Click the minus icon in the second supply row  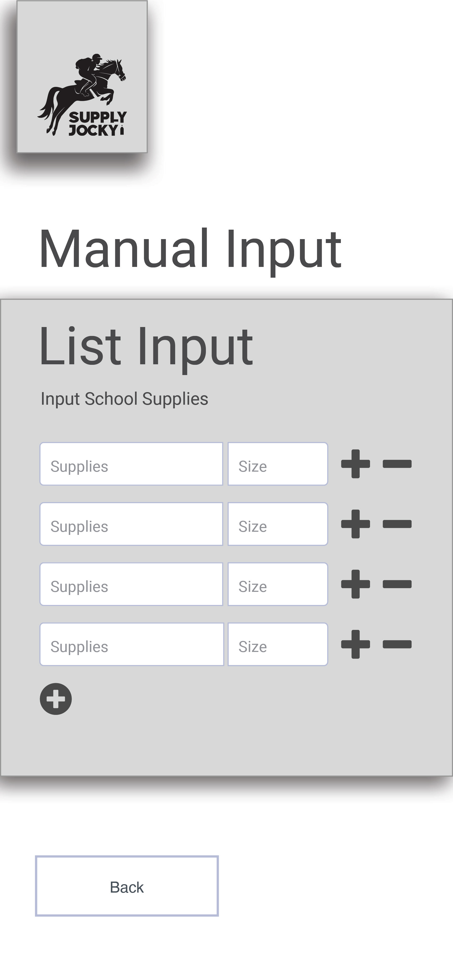pos(397,524)
